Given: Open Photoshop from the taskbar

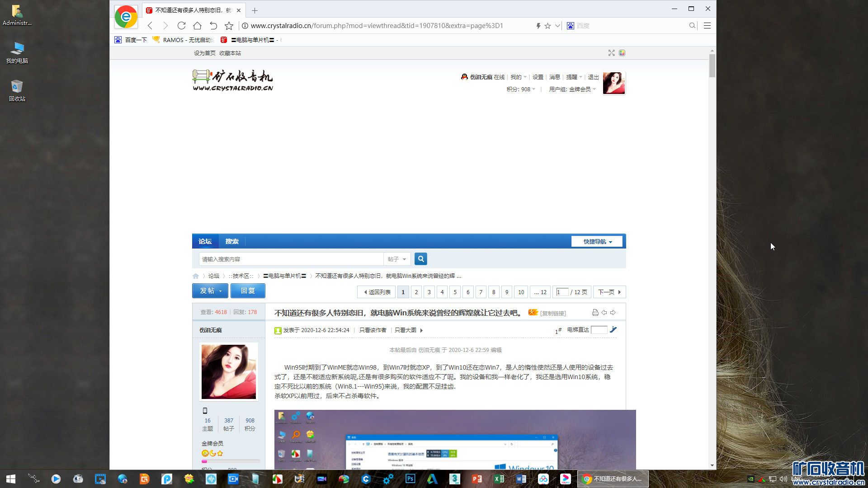Looking at the screenshot, I should [410, 479].
